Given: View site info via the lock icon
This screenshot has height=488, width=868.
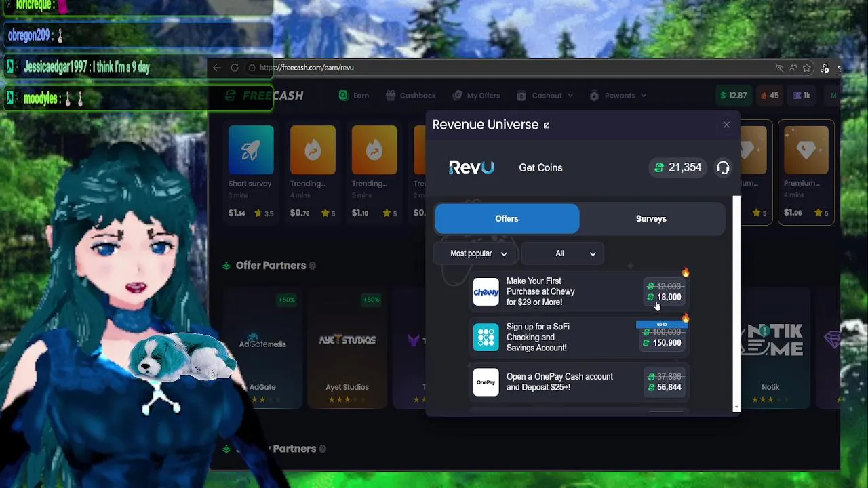Looking at the screenshot, I should 252,68.
